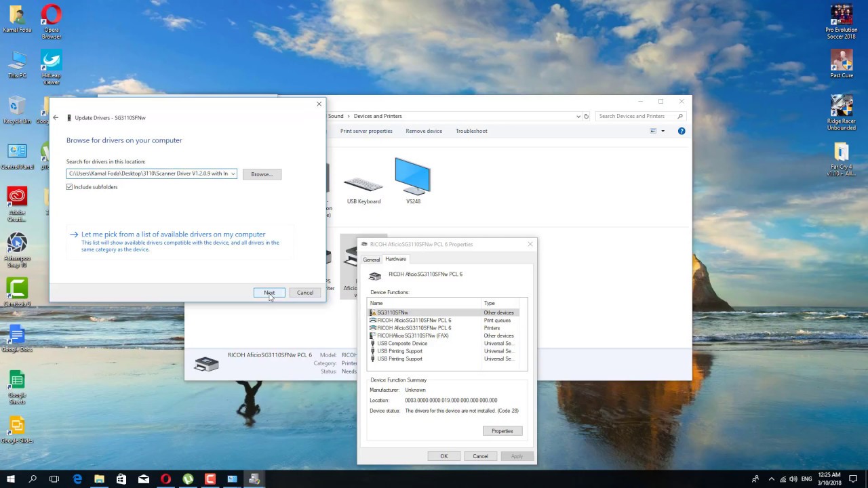Open Adobe Creative Cloud desktop shortcut
Screen dimensions: 868x488
point(17,205)
